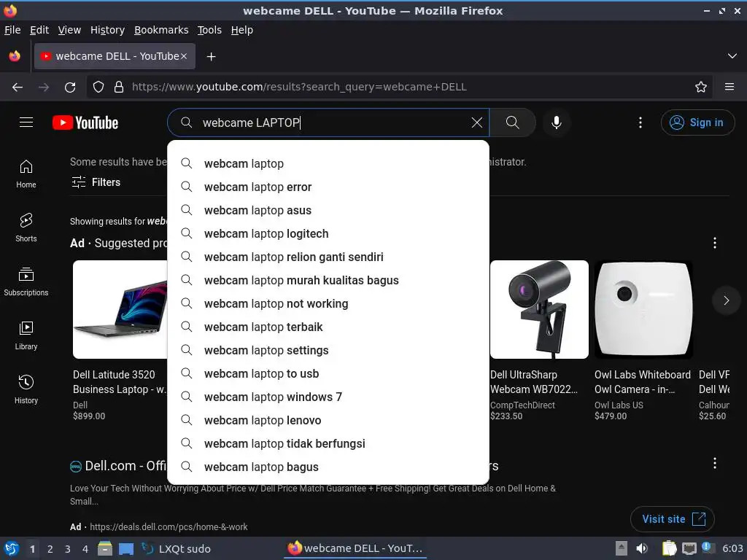Open a new tab with plus button
The height and width of the screenshot is (560, 747).
click(x=211, y=57)
